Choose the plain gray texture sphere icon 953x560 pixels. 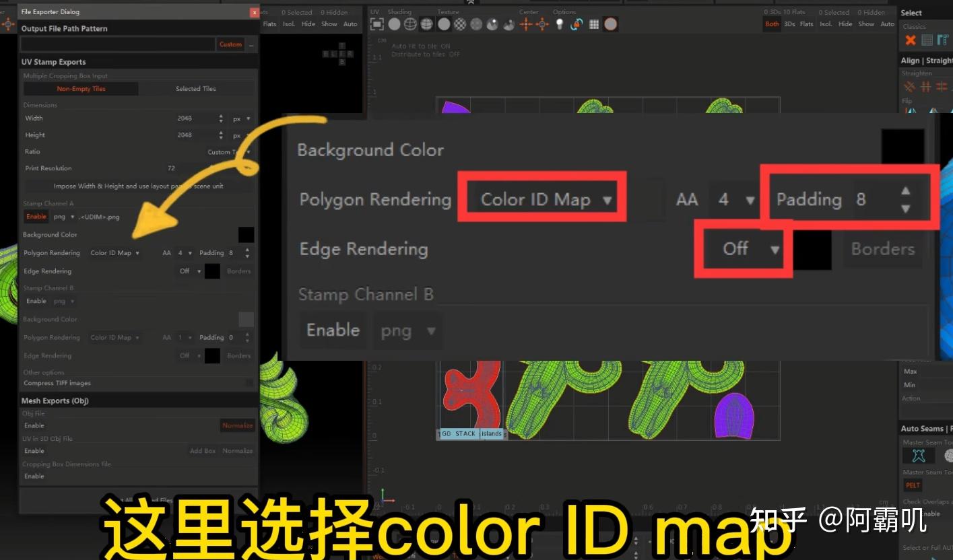click(x=444, y=24)
